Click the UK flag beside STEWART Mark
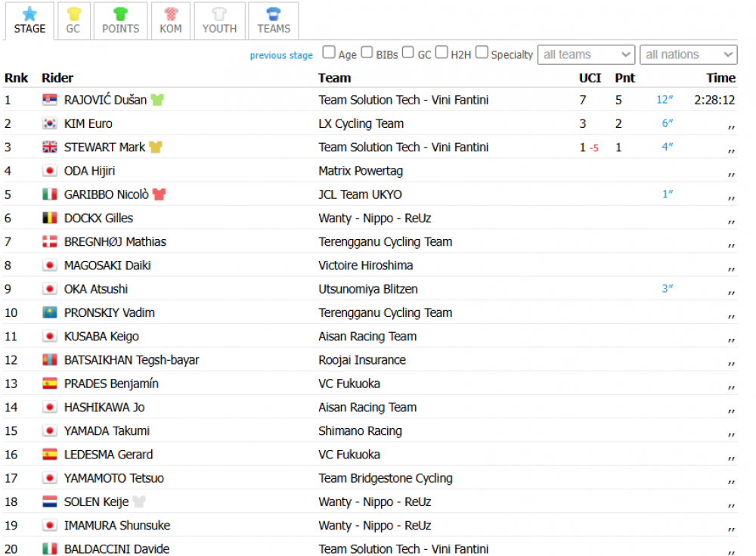 pyautogui.click(x=50, y=148)
